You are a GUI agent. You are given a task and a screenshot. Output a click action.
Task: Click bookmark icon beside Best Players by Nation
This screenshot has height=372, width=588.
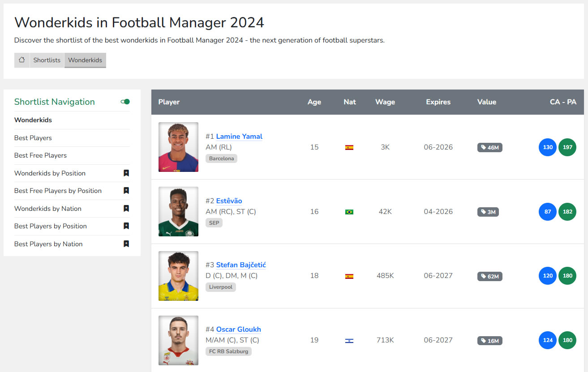coord(126,244)
